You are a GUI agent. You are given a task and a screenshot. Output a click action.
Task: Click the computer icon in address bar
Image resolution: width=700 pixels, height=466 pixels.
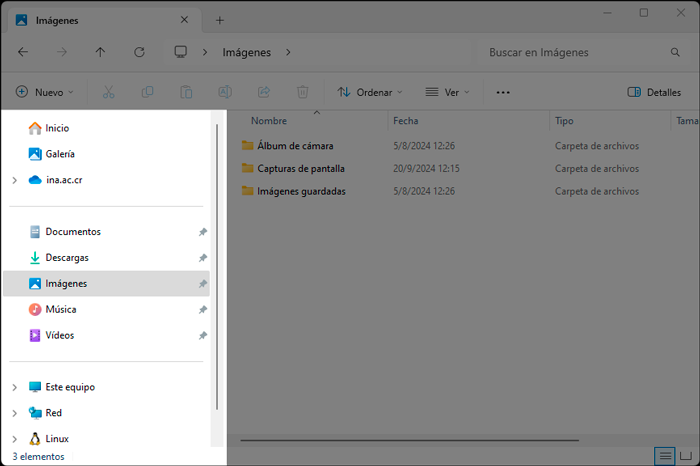pyautogui.click(x=180, y=52)
